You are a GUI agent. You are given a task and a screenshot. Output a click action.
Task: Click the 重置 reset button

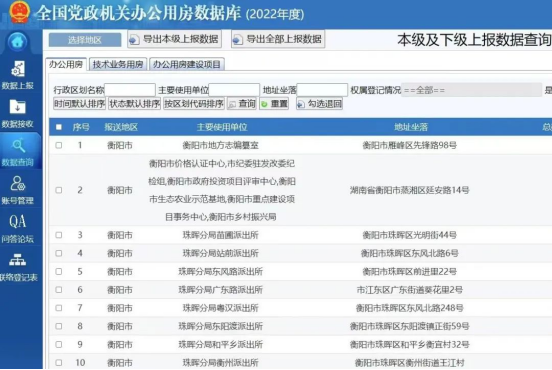coord(274,104)
